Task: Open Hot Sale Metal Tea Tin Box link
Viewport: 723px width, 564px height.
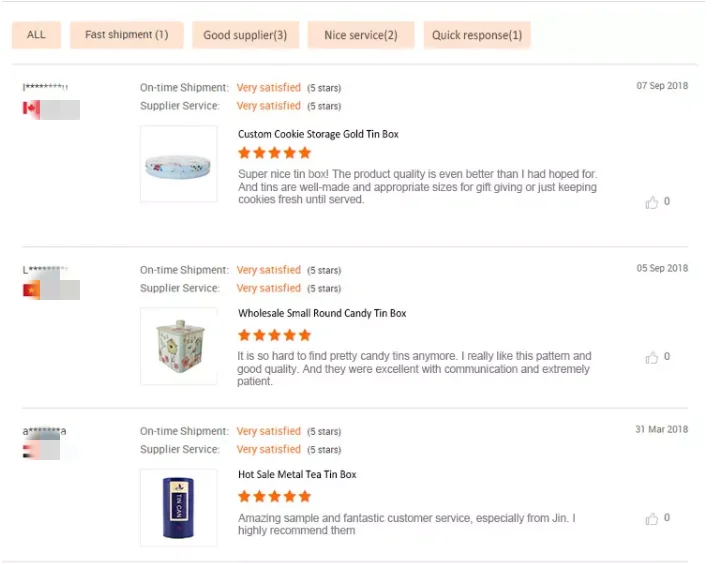Action: [297, 474]
